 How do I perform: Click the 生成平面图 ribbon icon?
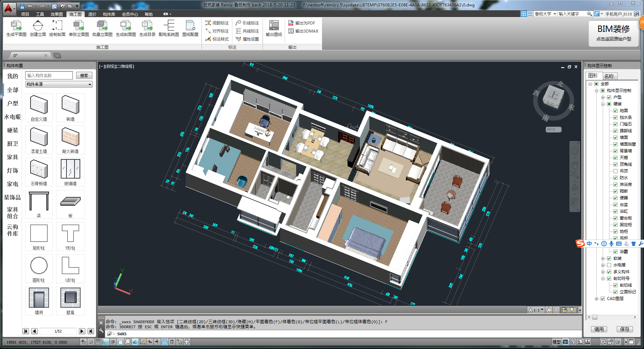click(x=16, y=28)
